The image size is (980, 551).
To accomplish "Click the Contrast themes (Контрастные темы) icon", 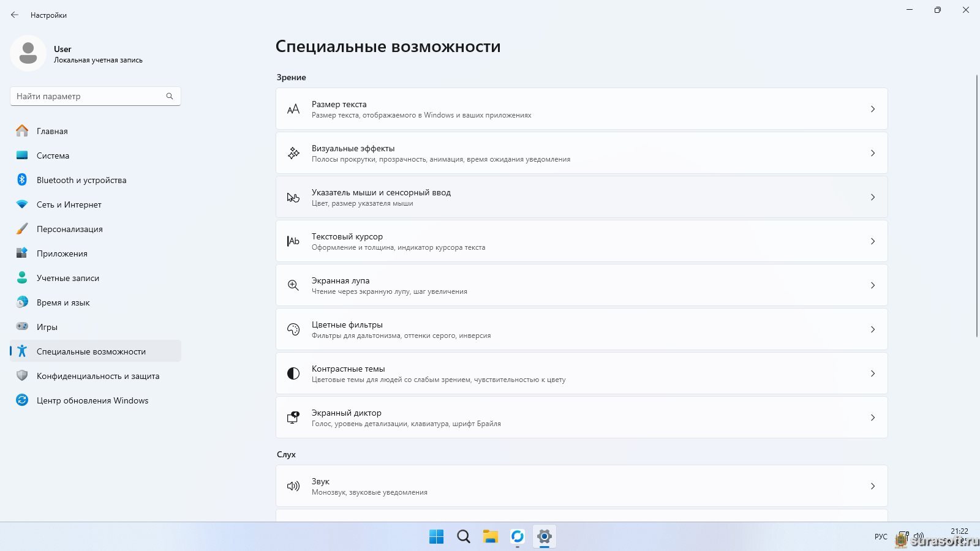I will (293, 373).
